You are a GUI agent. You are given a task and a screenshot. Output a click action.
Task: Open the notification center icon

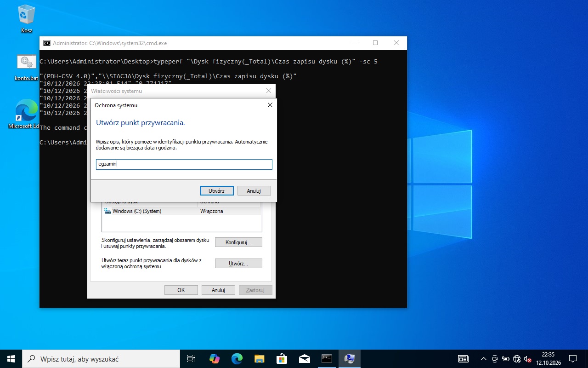(x=573, y=359)
